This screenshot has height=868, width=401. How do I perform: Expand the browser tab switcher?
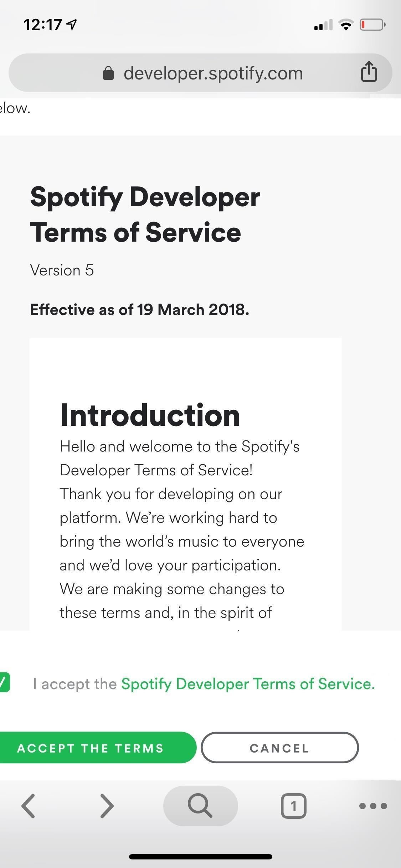[294, 806]
